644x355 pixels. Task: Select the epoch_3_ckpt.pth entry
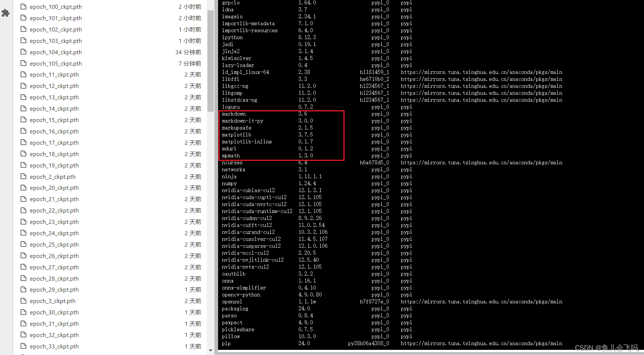pos(52,301)
